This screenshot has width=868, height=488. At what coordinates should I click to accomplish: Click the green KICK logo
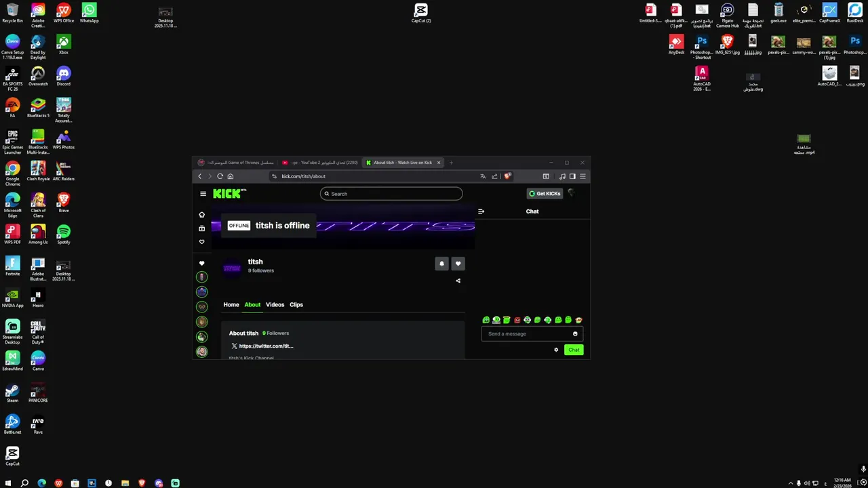[228, 194]
